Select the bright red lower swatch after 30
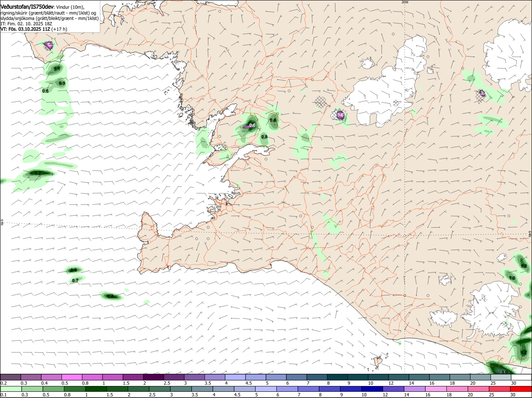Screen dimensions: 532x398 click(x=521, y=389)
